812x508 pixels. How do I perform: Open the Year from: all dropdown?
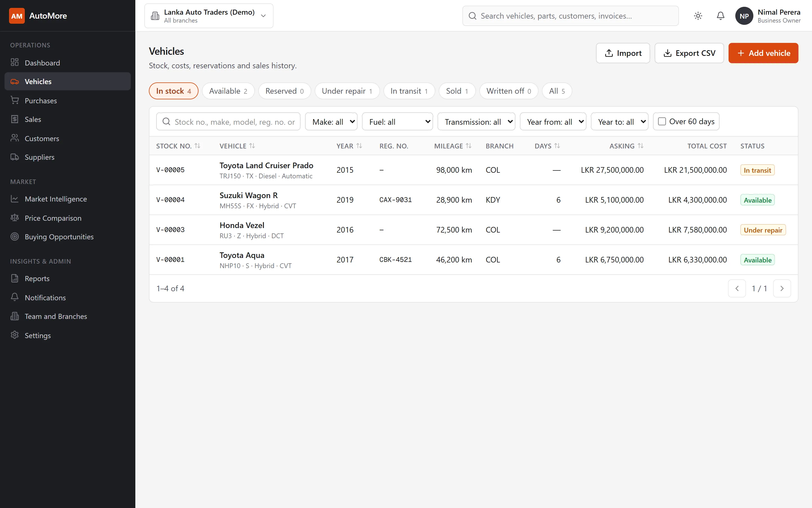[x=553, y=121]
